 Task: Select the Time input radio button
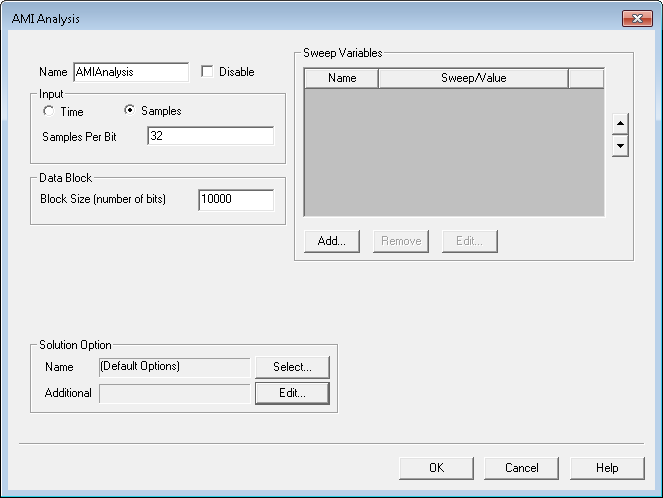[x=49, y=111]
